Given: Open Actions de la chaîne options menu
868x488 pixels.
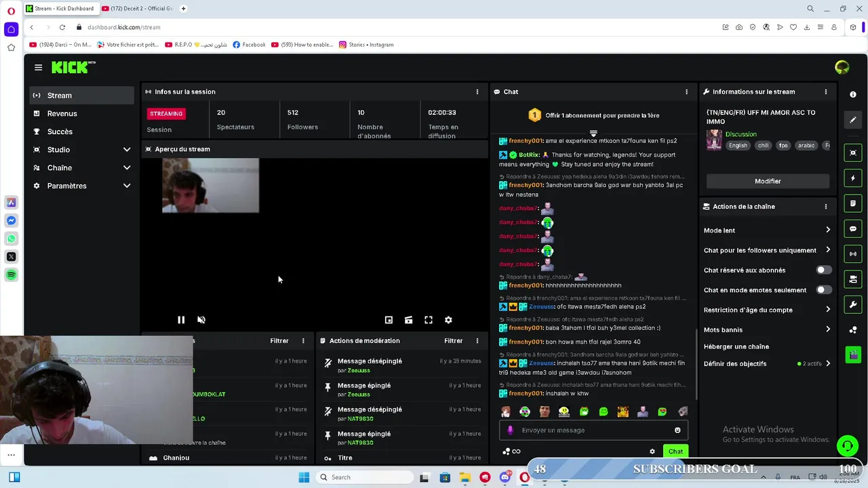Looking at the screenshot, I should tap(825, 207).
